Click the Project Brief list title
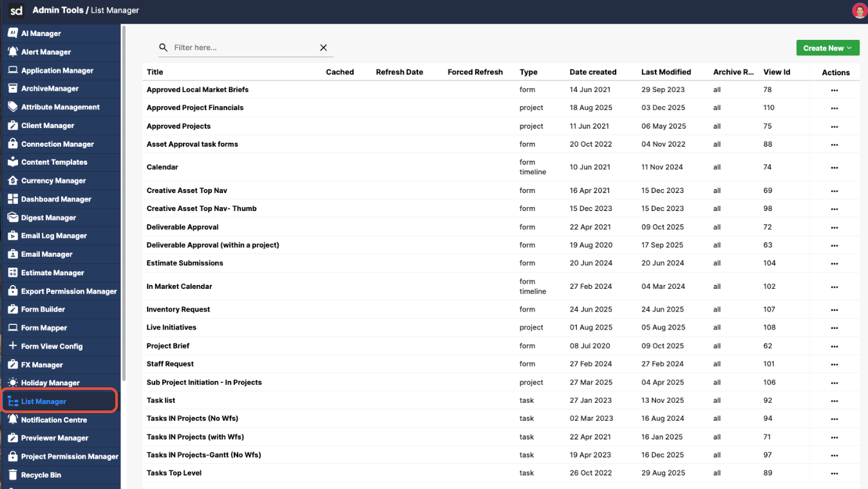This screenshot has height=489, width=868. (x=167, y=346)
